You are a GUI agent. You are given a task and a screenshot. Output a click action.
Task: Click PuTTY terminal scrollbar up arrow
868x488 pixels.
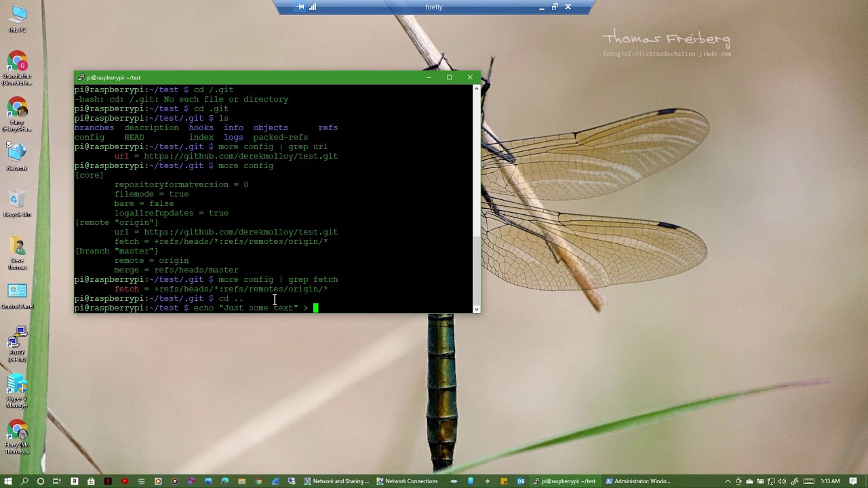coord(477,88)
